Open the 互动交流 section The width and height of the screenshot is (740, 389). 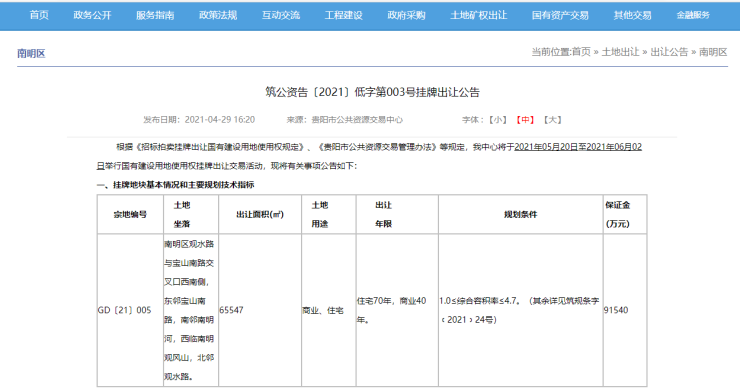(x=281, y=15)
